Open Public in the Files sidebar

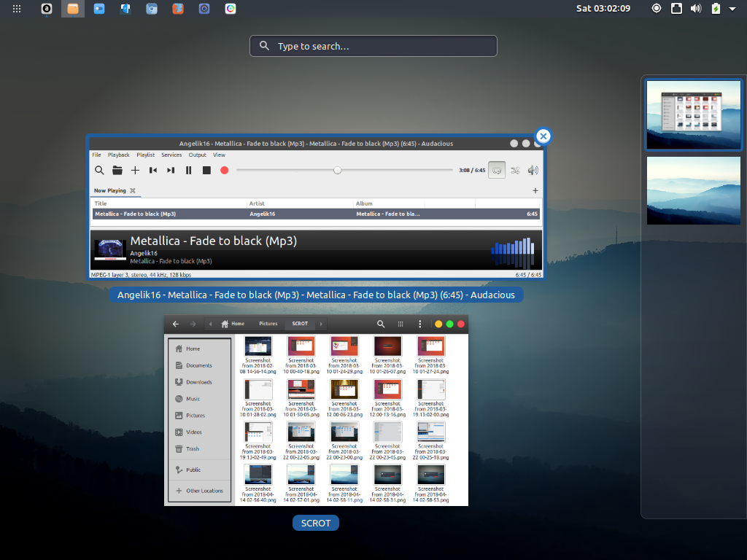tap(200, 470)
